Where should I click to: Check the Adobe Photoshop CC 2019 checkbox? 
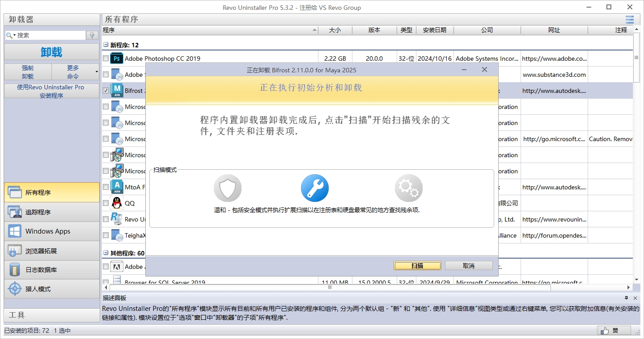[x=106, y=59]
